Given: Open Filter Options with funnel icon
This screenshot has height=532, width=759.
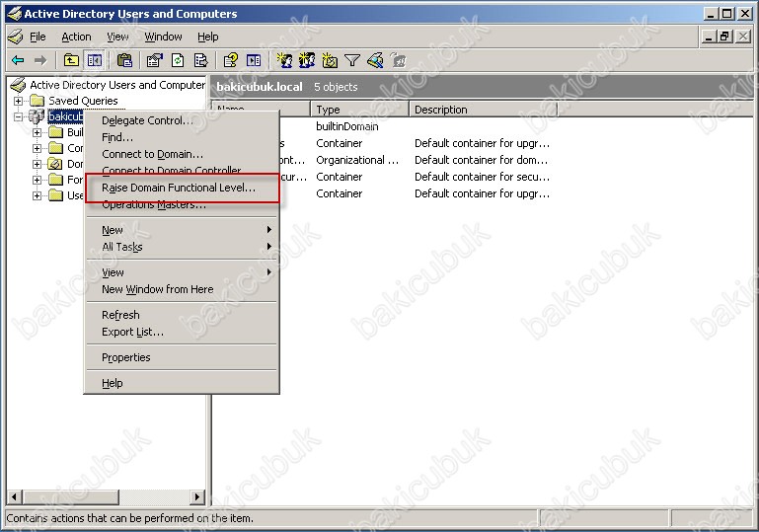Looking at the screenshot, I should pyautogui.click(x=352, y=60).
